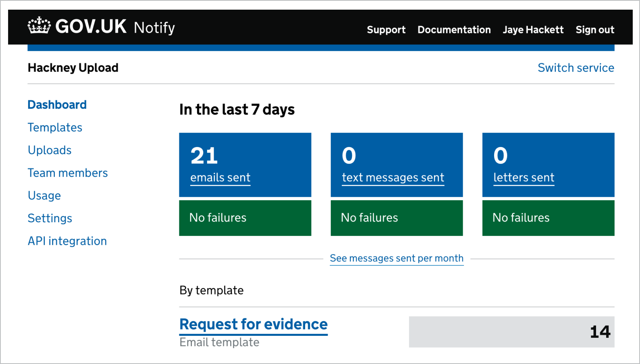Open the 21 emails sent tile
This screenshot has width=640, height=364.
point(245,165)
